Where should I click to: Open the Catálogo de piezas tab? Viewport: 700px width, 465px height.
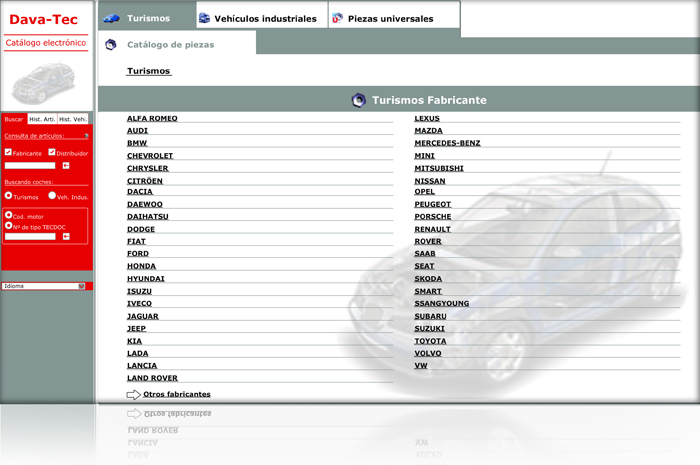[177, 45]
